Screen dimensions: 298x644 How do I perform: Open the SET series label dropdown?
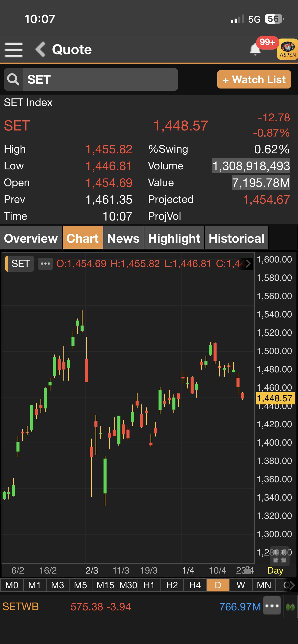tap(20, 264)
